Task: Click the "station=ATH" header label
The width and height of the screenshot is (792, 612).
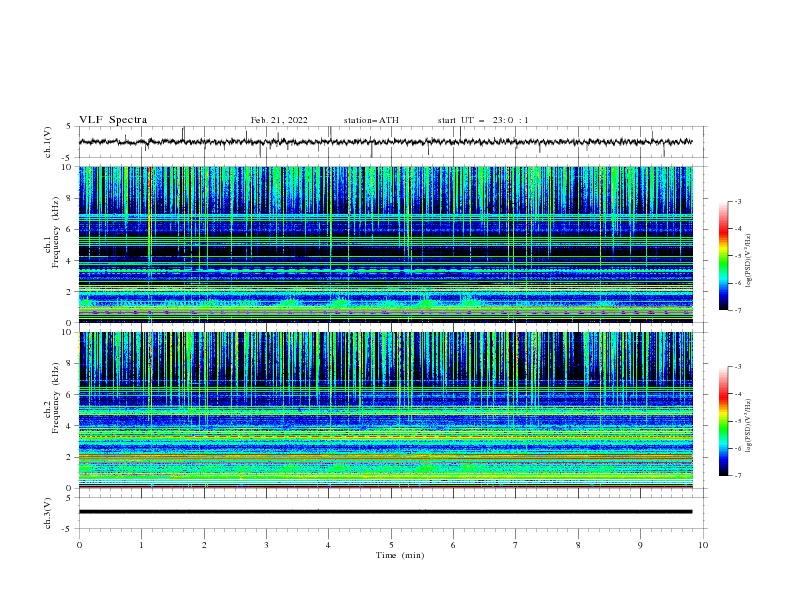Action: 371,120
